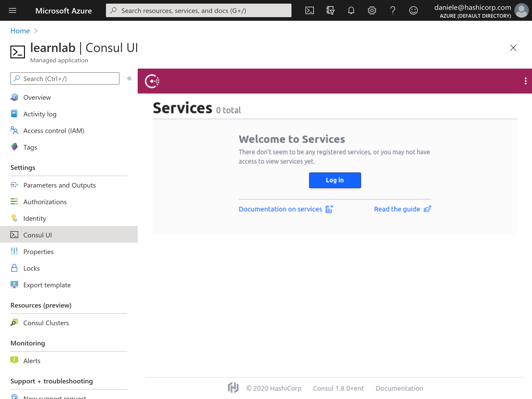This screenshot has width=532, height=399.
Task: Select Parameters and Outputs menu item
Action: click(59, 185)
